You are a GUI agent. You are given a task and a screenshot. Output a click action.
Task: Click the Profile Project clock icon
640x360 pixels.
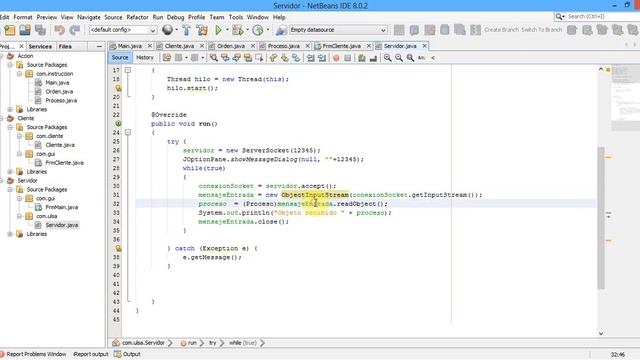tap(258, 30)
